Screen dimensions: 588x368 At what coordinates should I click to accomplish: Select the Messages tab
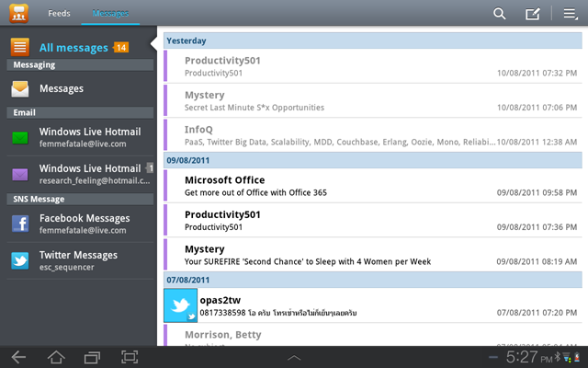click(110, 14)
